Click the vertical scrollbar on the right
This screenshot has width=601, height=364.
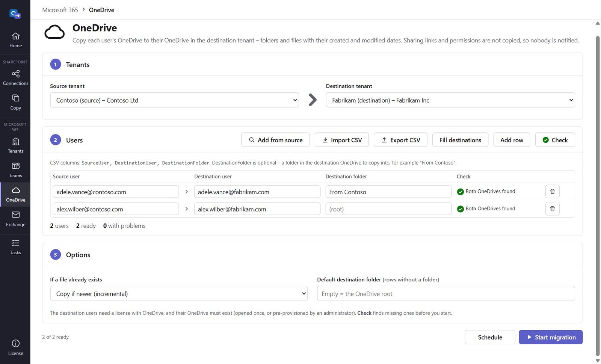[598, 195]
